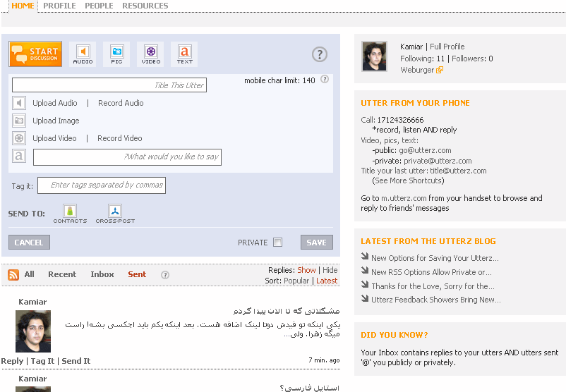Open the Weburger external link icon
Viewport: 566px width, 392px height.
point(440,70)
